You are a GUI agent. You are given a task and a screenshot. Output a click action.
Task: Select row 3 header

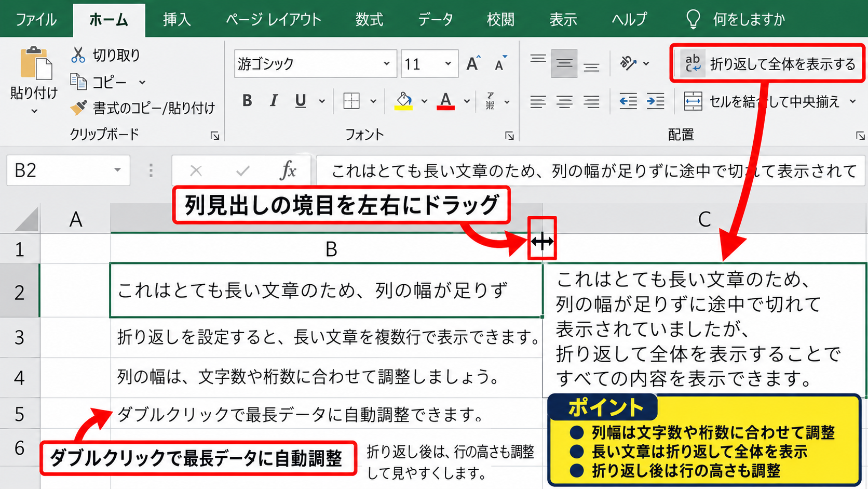[20, 338]
